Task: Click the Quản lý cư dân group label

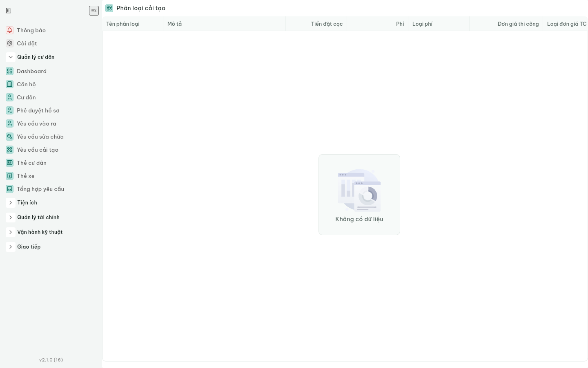Action: click(36, 57)
